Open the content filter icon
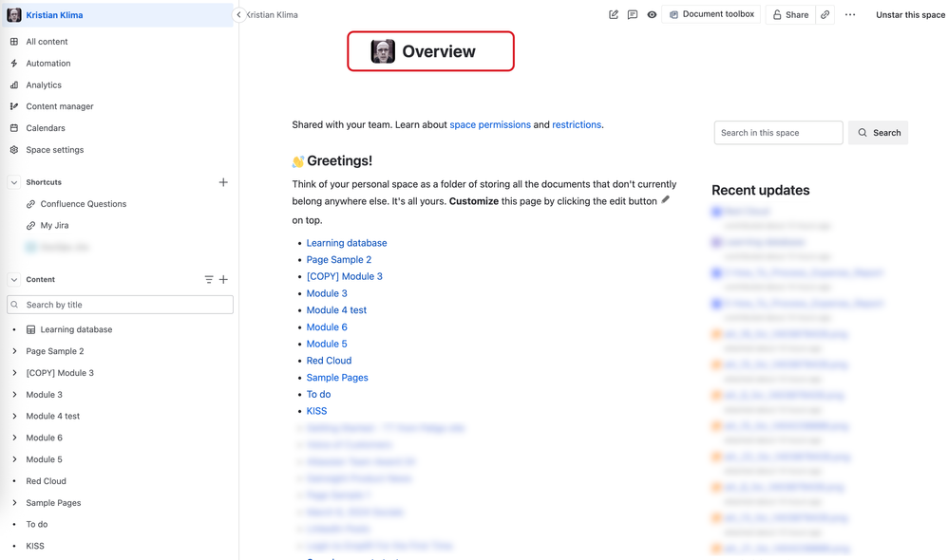948x560 pixels. [x=209, y=280]
